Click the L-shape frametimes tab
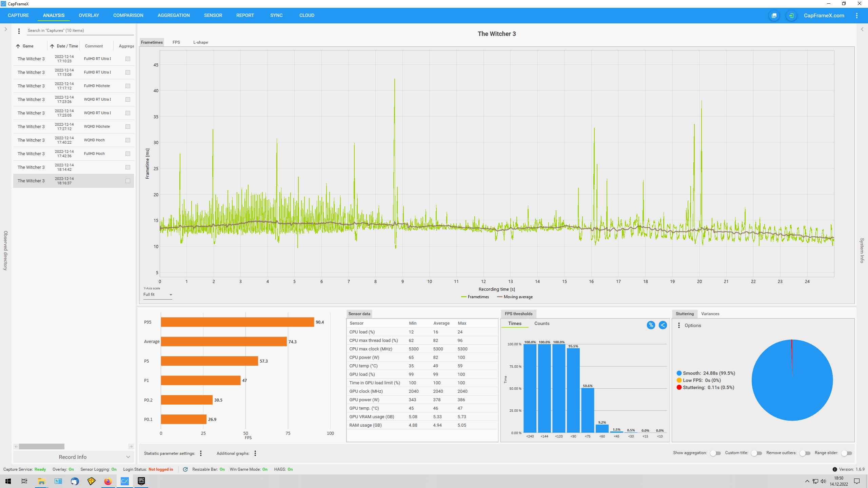The image size is (868, 488). coord(199,42)
